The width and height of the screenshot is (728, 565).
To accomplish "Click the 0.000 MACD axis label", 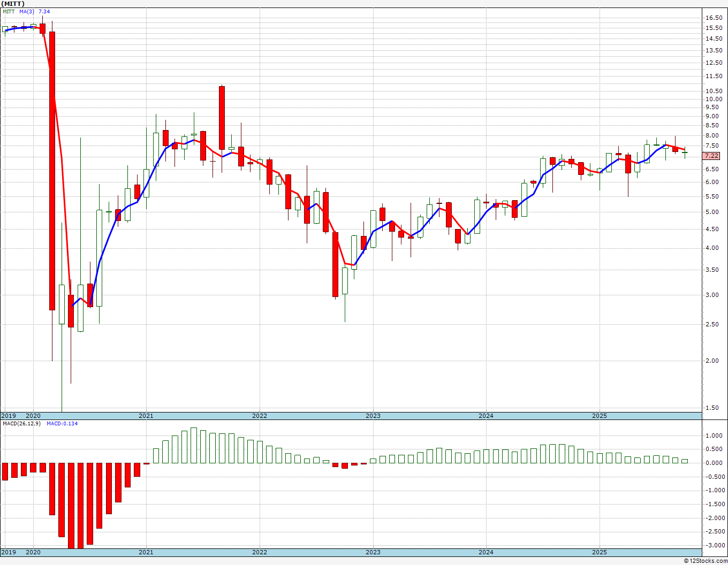I will 714,463.
